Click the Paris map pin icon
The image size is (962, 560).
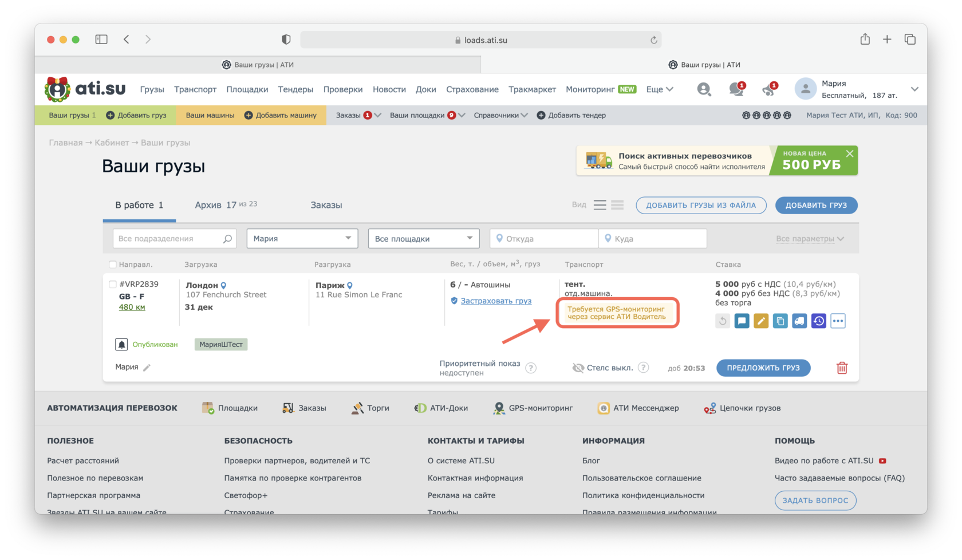(350, 285)
